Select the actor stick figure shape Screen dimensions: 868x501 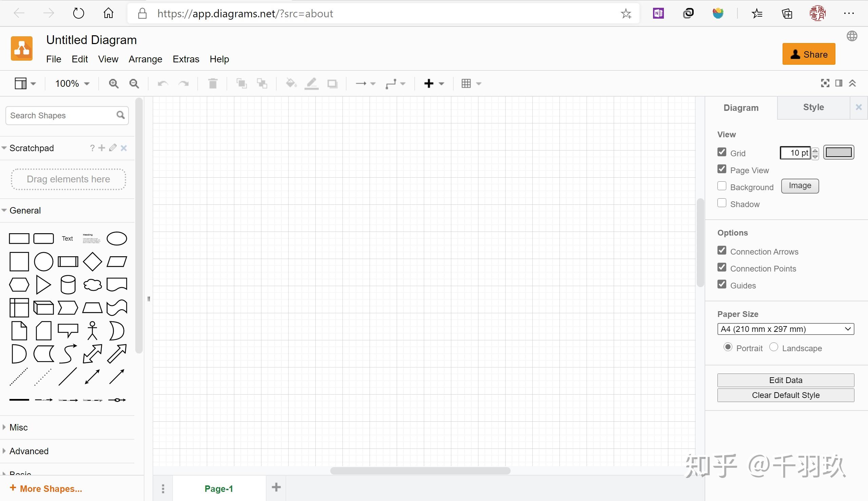(x=92, y=331)
